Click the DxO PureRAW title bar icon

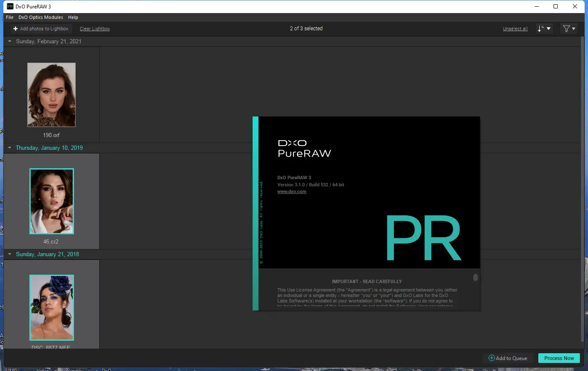(x=10, y=6)
